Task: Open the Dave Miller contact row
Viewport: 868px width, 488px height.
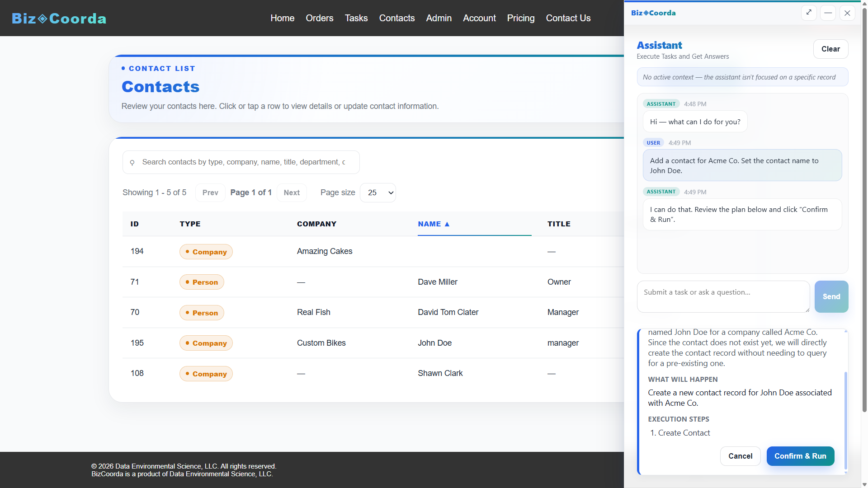Action: (x=373, y=282)
